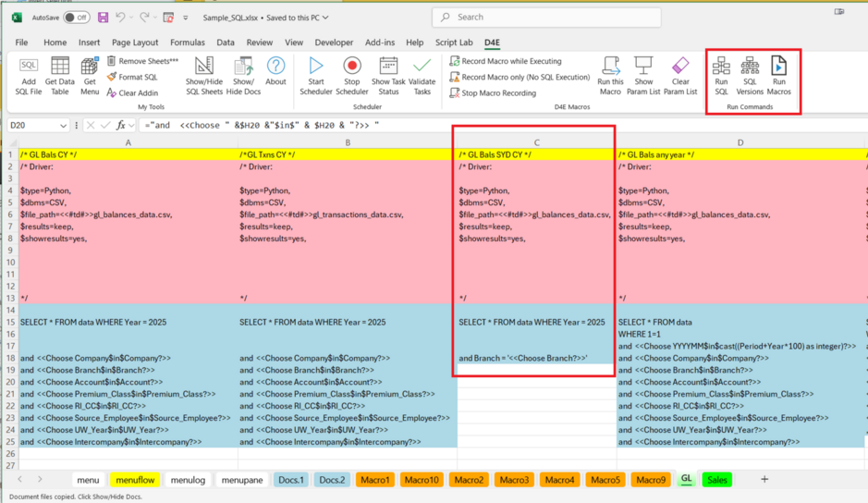
Task: Open the Formulas ribbon tab
Action: pyautogui.click(x=188, y=43)
